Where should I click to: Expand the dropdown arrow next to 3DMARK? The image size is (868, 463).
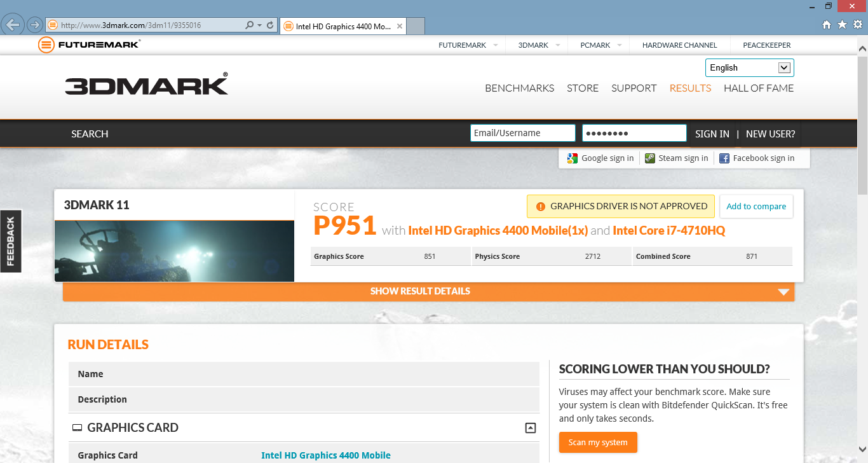(558, 45)
